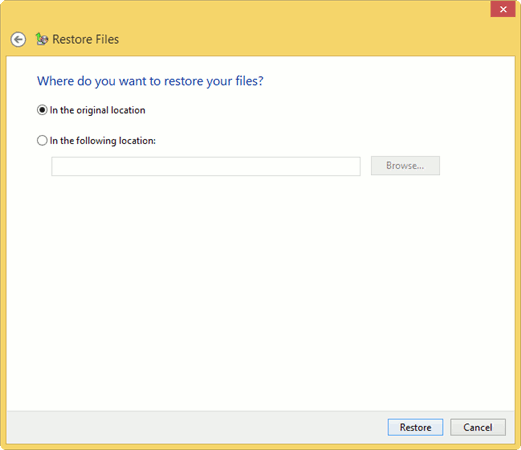Click the Restore Files wizard icon
521x450 pixels.
click(42, 39)
